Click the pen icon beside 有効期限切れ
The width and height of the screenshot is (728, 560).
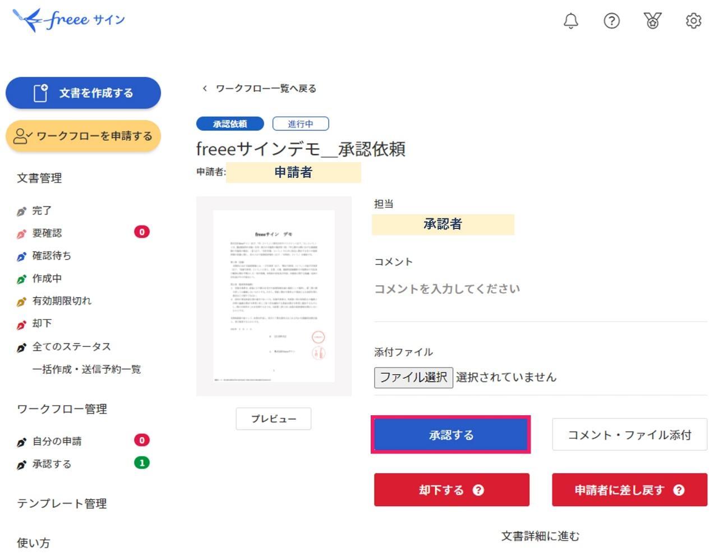pyautogui.click(x=21, y=302)
